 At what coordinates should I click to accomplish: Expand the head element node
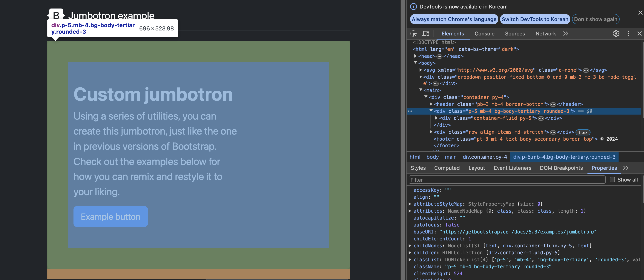(x=415, y=56)
